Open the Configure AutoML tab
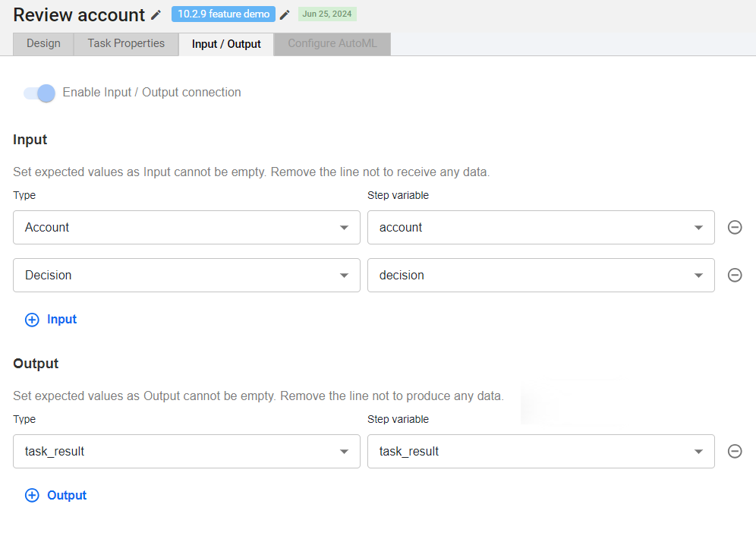The height and width of the screenshot is (536, 756). (332, 44)
